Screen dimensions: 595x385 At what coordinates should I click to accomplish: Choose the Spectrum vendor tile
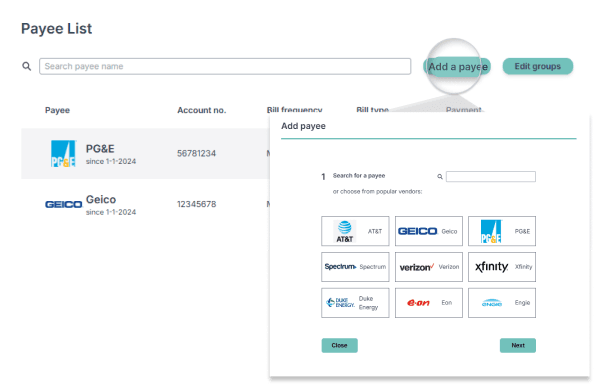(355, 267)
